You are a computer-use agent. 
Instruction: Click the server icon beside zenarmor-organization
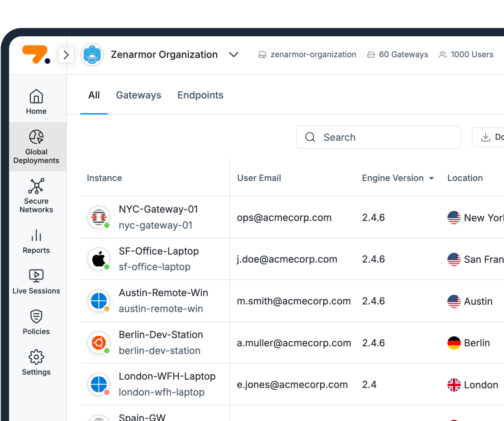coord(262,55)
